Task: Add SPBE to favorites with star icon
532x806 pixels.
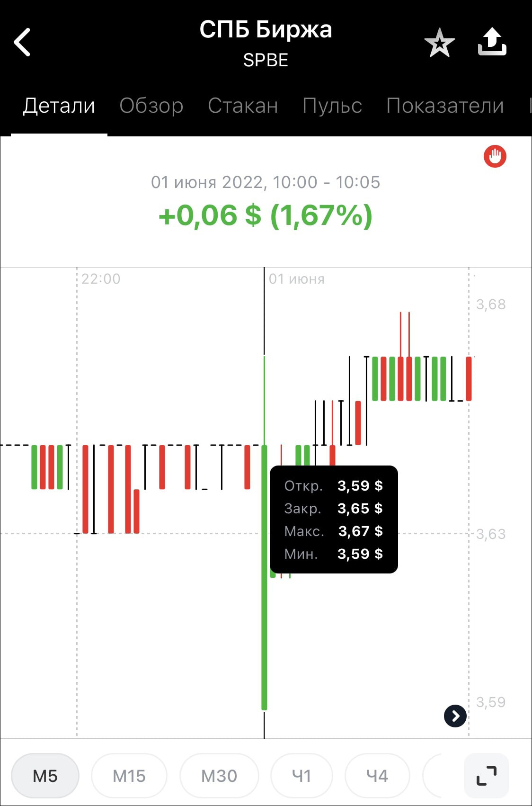Action: click(x=439, y=43)
